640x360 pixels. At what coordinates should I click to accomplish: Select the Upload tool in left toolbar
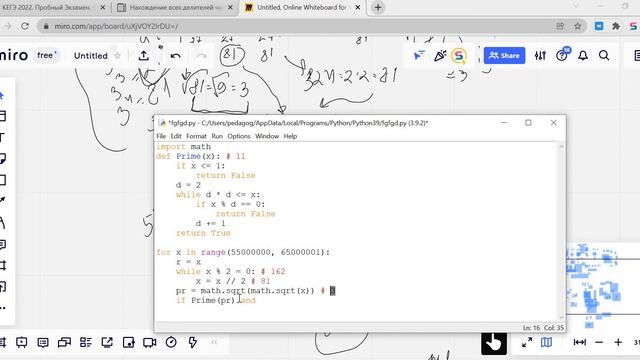3,287
